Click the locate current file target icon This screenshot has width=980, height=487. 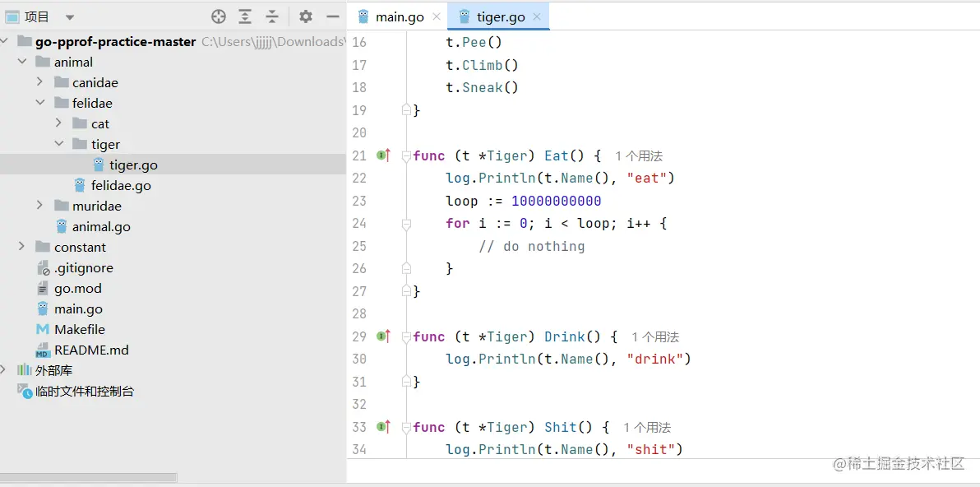point(218,17)
